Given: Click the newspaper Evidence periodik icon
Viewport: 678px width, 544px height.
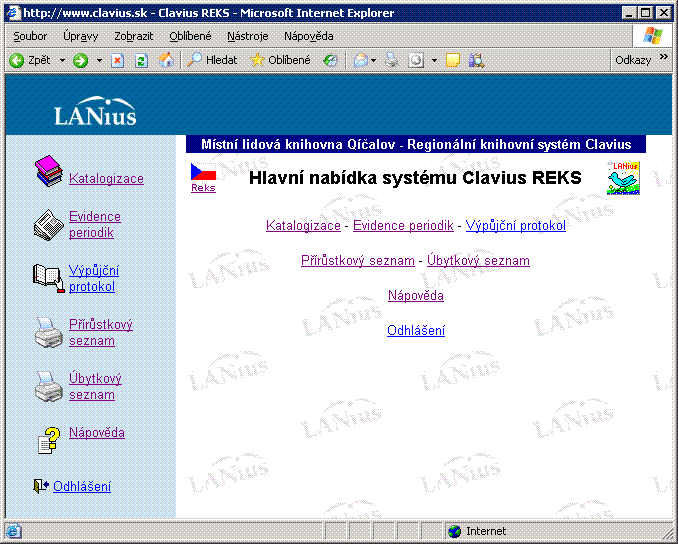Looking at the screenshot, I should coord(49,225).
